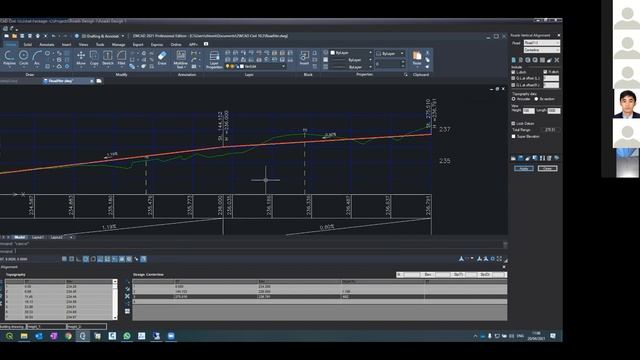Click the Apply button in Vertical Alignment panel

tap(524, 169)
